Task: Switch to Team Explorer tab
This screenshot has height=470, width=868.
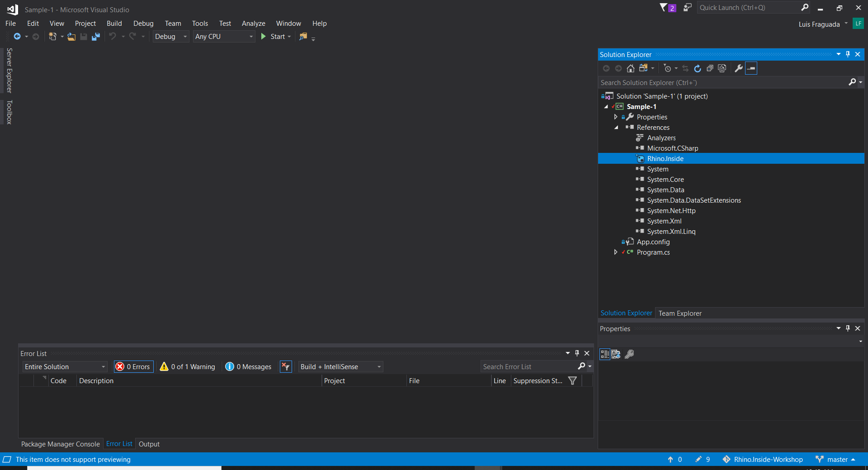Action: (x=680, y=313)
